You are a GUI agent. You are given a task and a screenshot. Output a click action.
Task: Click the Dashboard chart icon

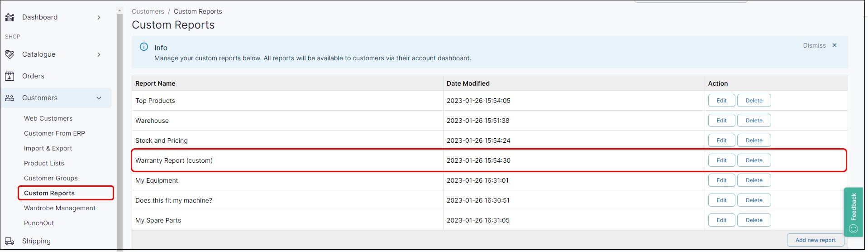point(10,17)
